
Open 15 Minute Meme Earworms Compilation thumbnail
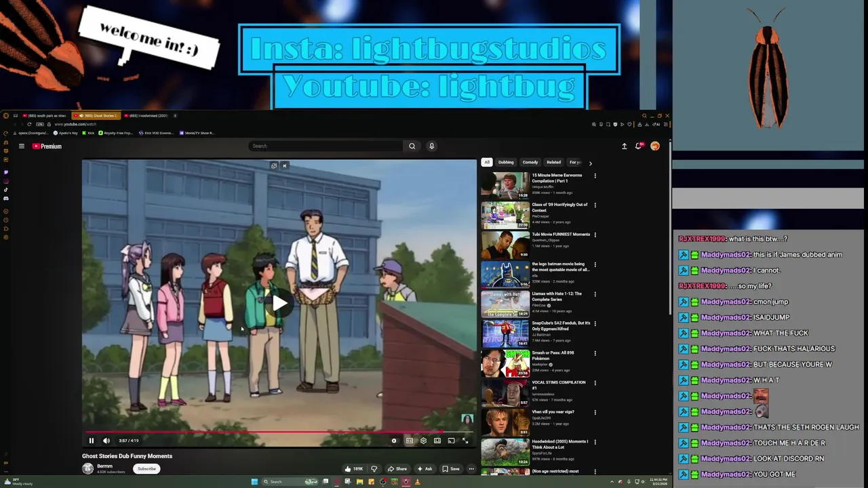pos(505,185)
